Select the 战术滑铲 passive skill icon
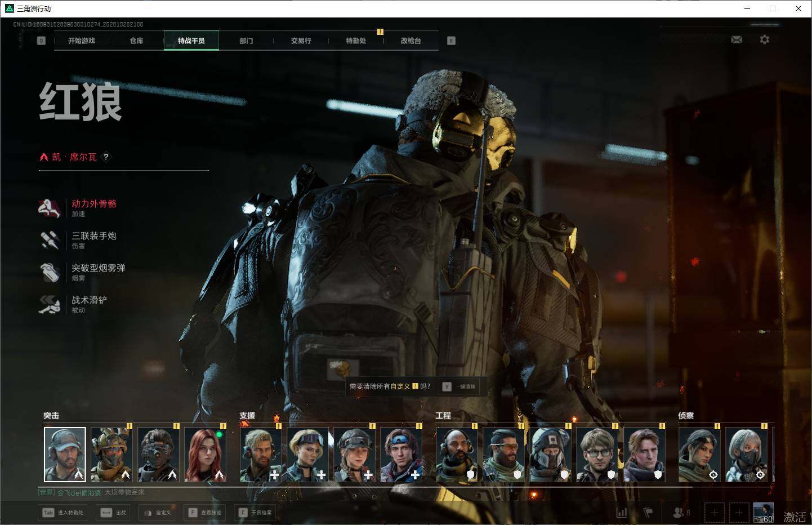 pos(50,304)
